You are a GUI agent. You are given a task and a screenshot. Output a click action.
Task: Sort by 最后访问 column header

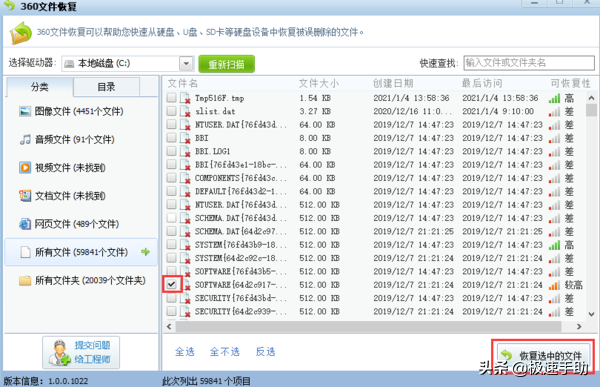point(482,83)
